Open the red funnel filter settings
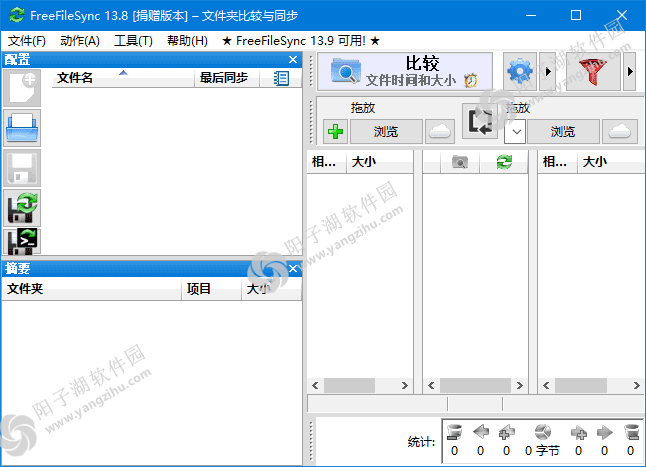This screenshot has width=646, height=467. coord(593,71)
